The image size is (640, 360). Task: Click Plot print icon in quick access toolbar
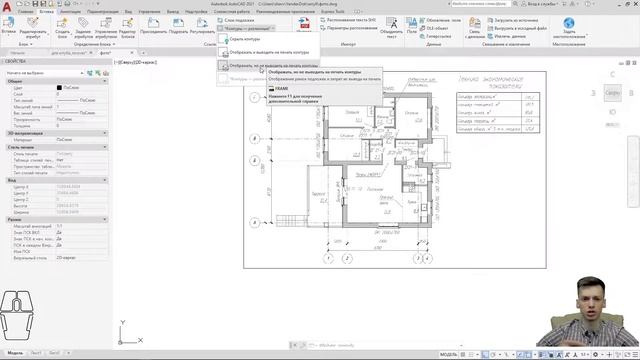67,4
